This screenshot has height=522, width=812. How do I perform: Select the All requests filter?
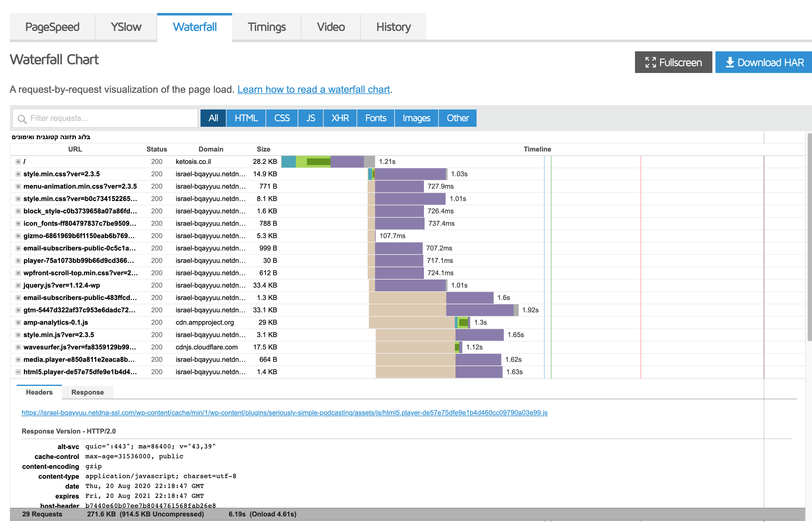click(213, 118)
